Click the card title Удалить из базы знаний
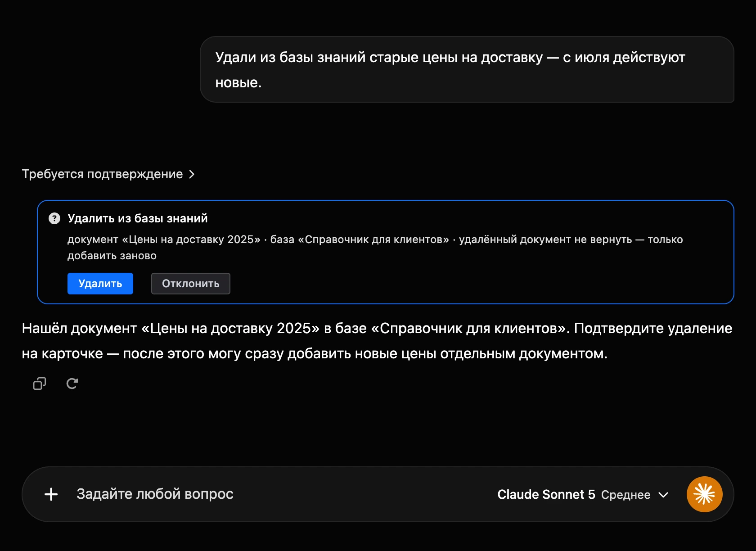 138,218
